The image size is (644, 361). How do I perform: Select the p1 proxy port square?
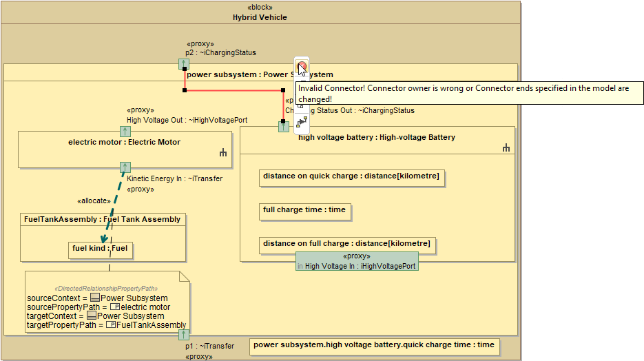point(184,335)
